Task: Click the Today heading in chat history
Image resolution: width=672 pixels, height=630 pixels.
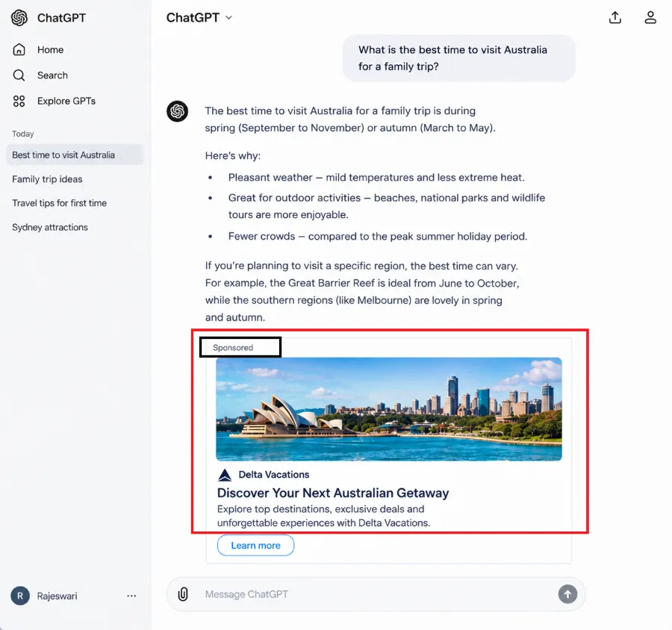Action: [22, 134]
